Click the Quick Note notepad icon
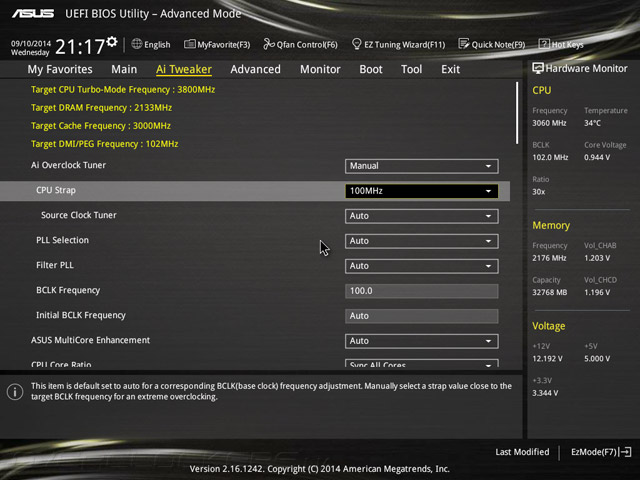Viewport: 640px width, 480px height. (x=464, y=44)
